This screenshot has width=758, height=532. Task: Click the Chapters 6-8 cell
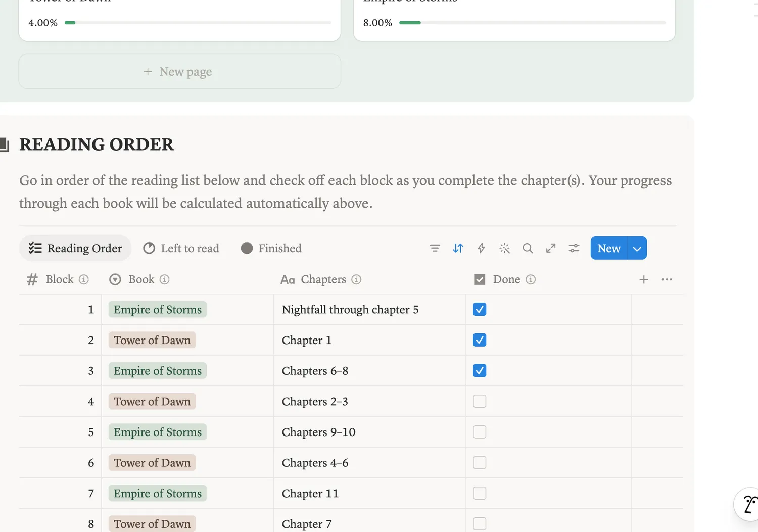(x=370, y=371)
